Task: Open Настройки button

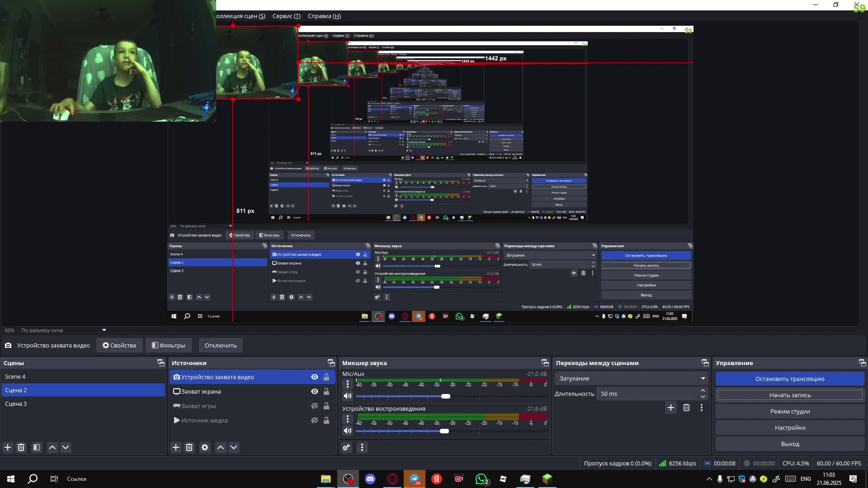Action: pos(790,427)
